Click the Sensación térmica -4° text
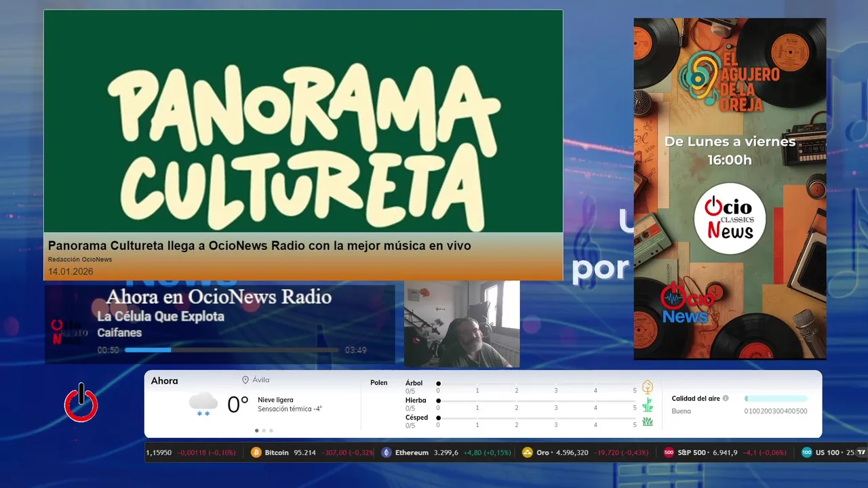The width and height of the screenshot is (868, 488). [290, 409]
